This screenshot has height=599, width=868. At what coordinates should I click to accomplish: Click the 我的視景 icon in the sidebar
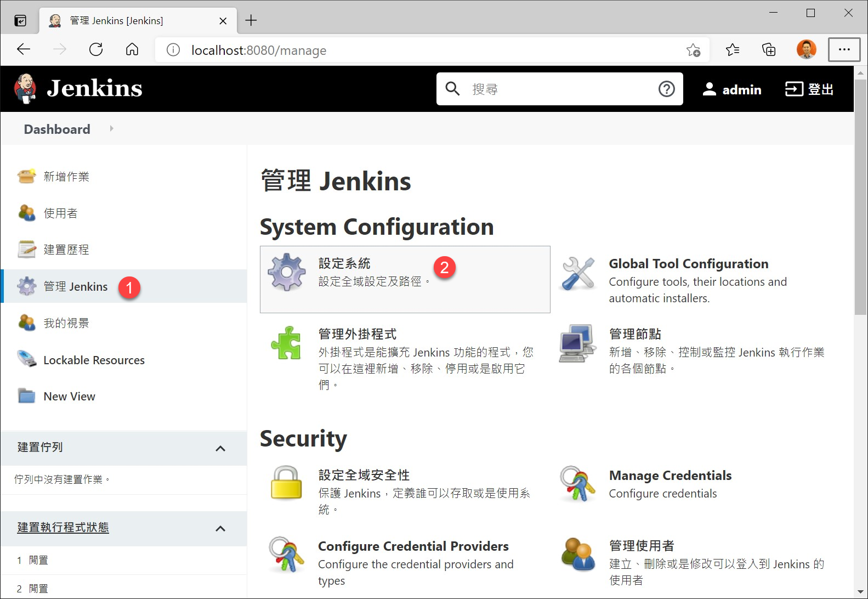[x=26, y=323]
